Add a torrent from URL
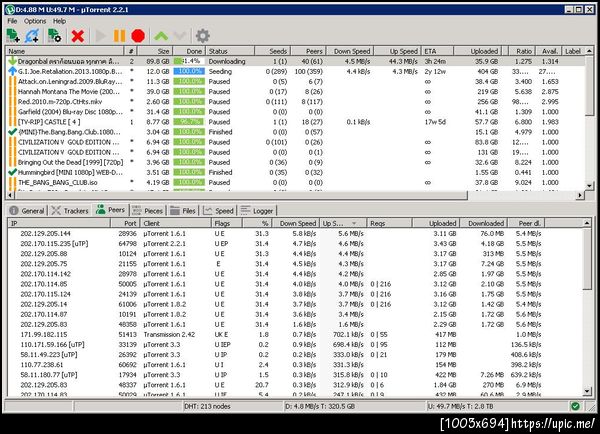600x434 pixels. [32, 36]
